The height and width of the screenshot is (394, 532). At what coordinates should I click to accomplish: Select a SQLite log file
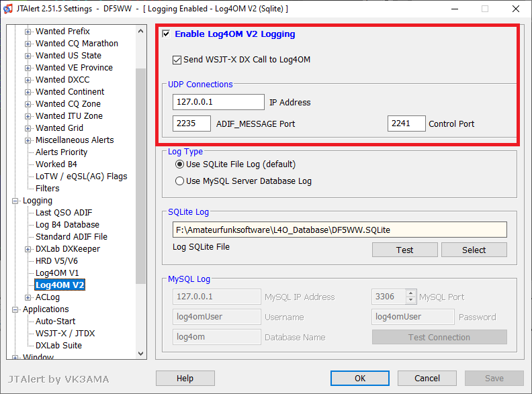pyautogui.click(x=474, y=250)
